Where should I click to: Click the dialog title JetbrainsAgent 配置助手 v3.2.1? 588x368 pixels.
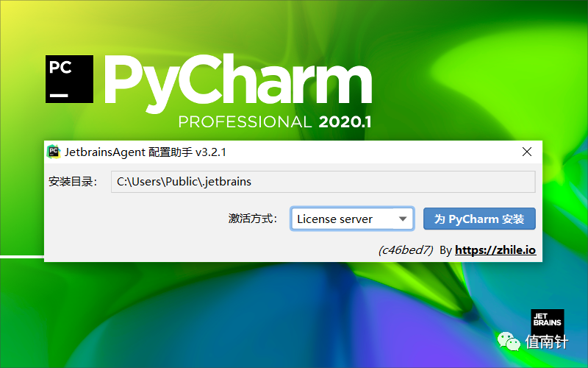146,152
